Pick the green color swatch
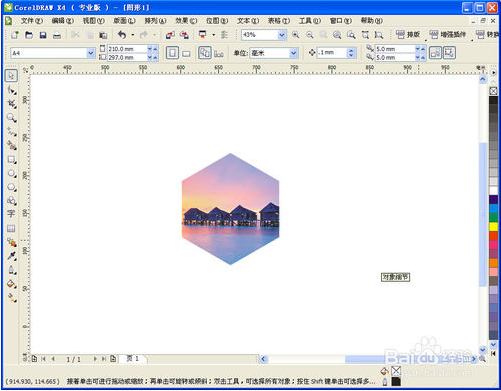 coord(494,217)
